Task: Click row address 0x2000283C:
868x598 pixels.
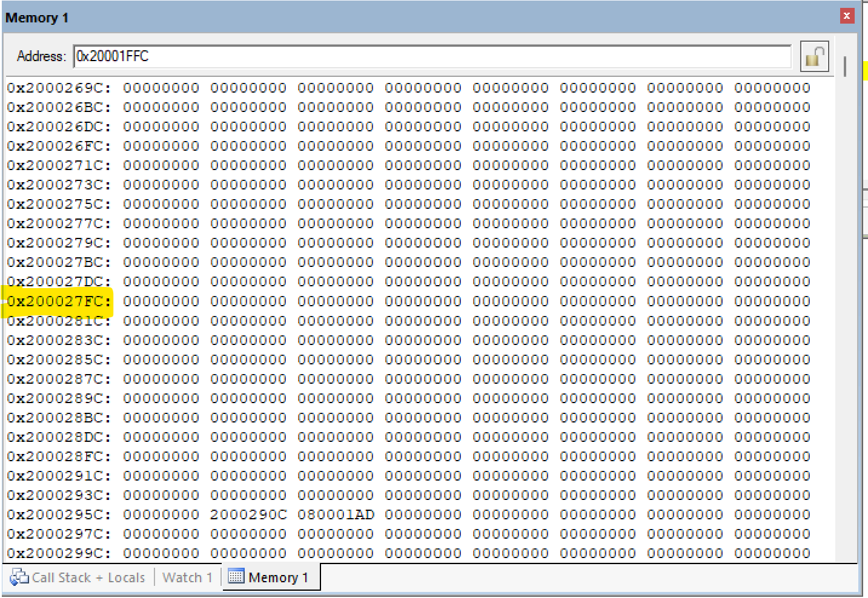Action: click(59, 340)
